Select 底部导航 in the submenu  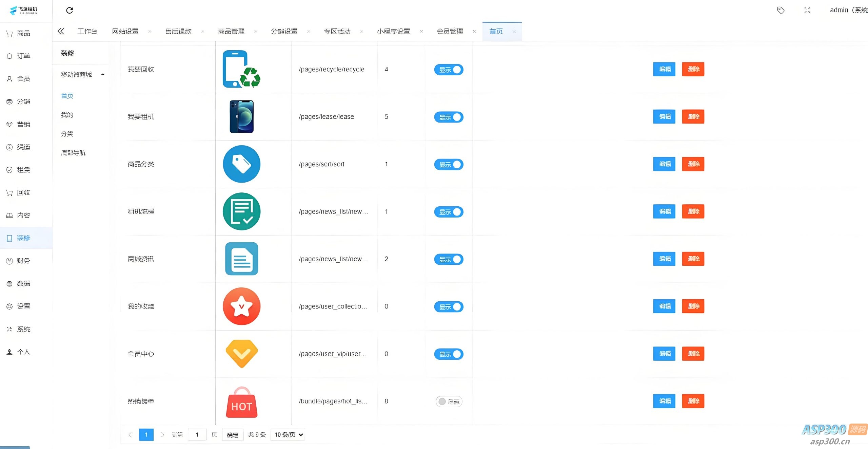click(73, 153)
